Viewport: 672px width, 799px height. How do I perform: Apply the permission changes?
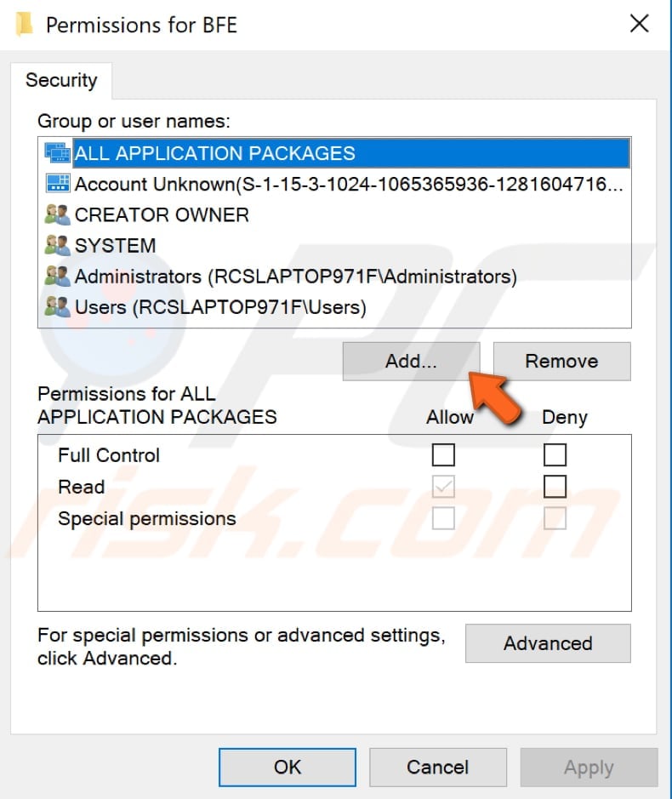588,767
